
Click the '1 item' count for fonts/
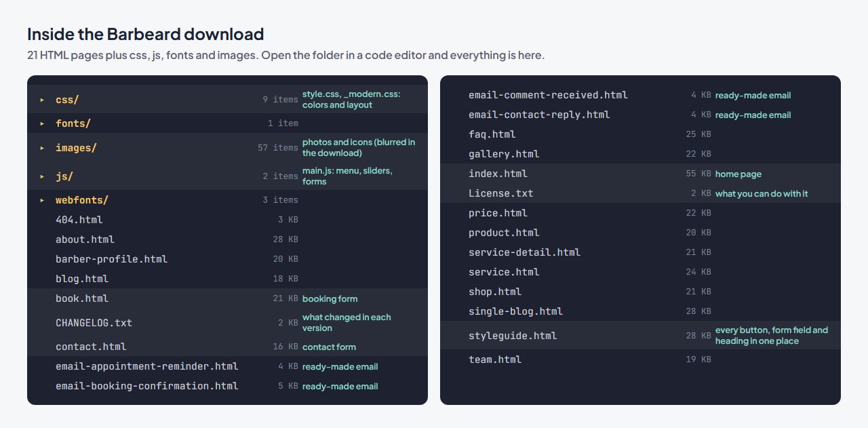coord(283,123)
